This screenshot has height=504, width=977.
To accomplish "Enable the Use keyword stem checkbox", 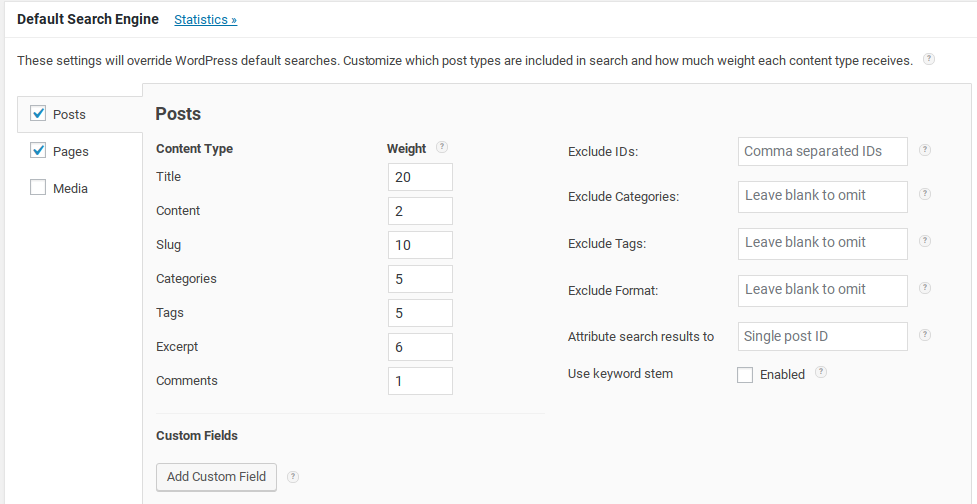I will click(745, 374).
